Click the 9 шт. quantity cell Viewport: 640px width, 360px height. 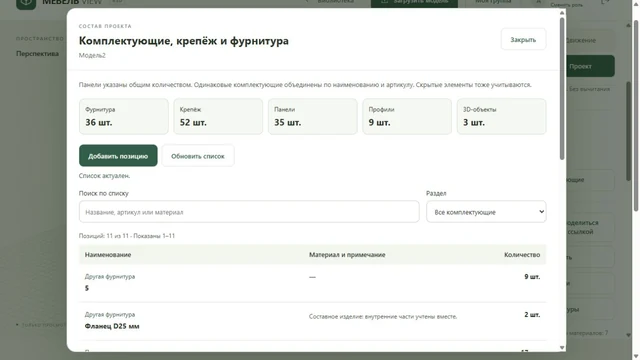pyautogui.click(x=532, y=277)
